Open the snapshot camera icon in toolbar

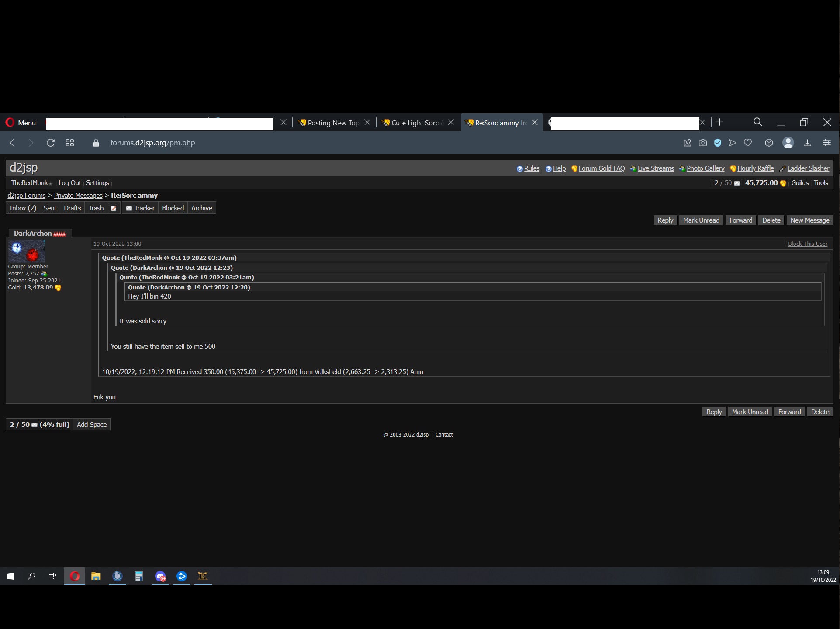pos(703,143)
